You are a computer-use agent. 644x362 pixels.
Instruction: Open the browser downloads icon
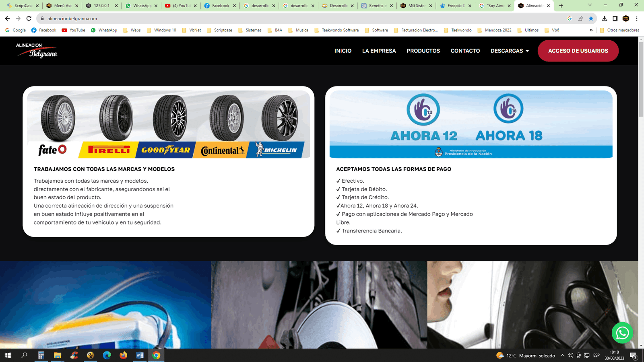604,19
